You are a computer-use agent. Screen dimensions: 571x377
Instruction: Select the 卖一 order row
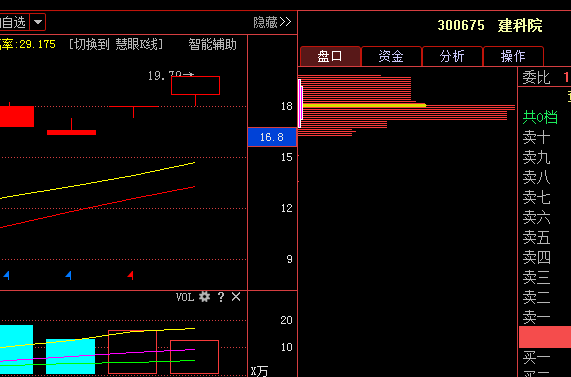click(545, 318)
